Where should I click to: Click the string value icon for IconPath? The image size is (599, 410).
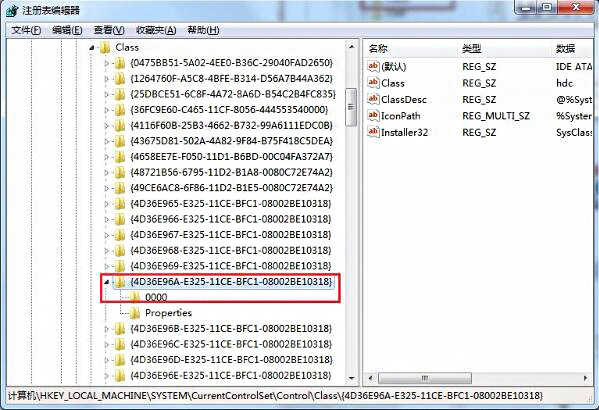point(373,115)
